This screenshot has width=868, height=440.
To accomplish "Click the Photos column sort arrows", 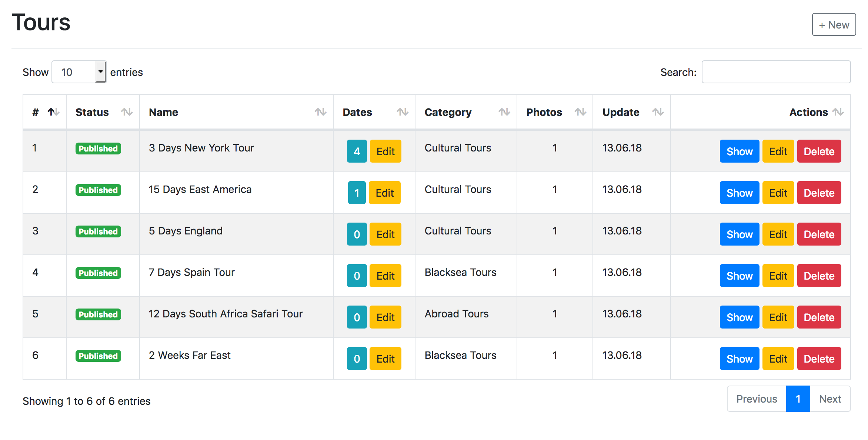I will click(580, 112).
